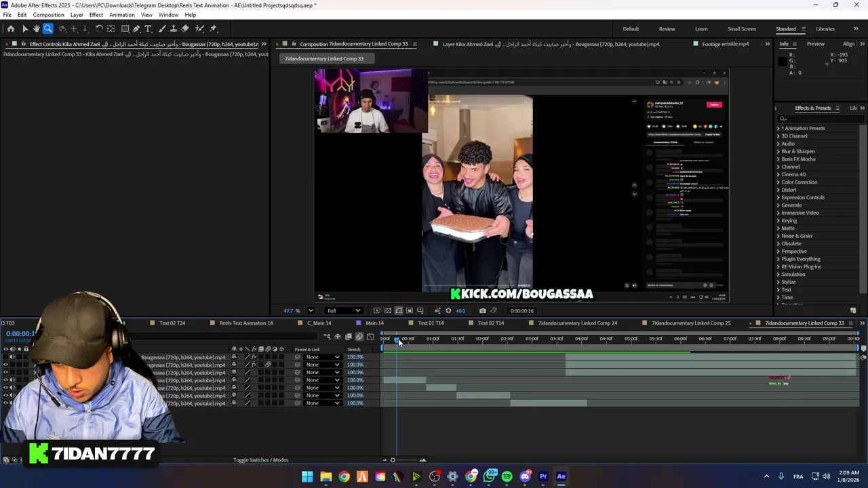This screenshot has width=868, height=488.
Task: Open the Graph Editor icon in timeline
Action: 370,337
